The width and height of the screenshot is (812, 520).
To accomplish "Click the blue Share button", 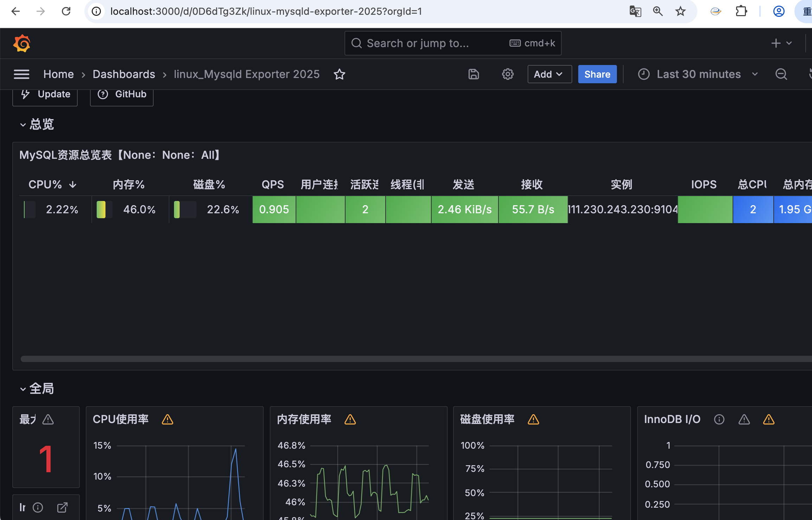I will (x=597, y=74).
